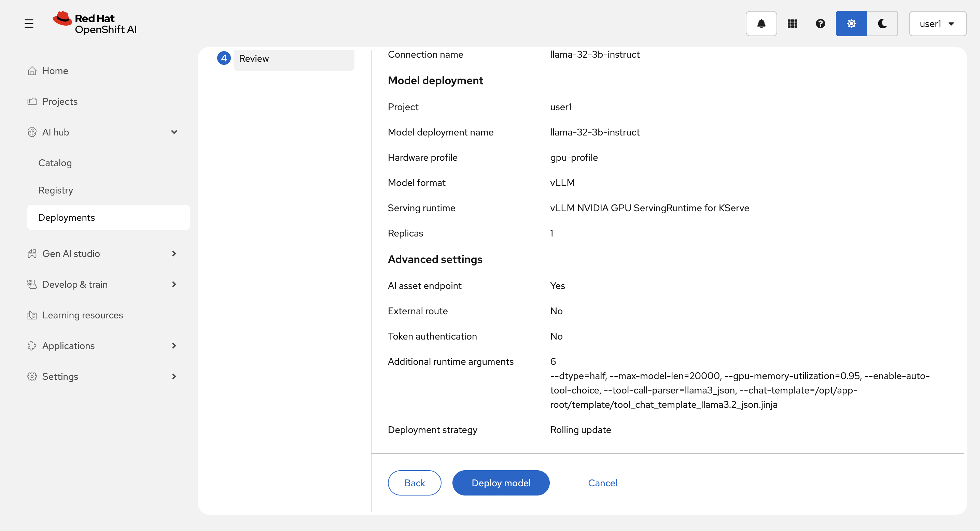Collapse the AI hub section

pos(174,132)
